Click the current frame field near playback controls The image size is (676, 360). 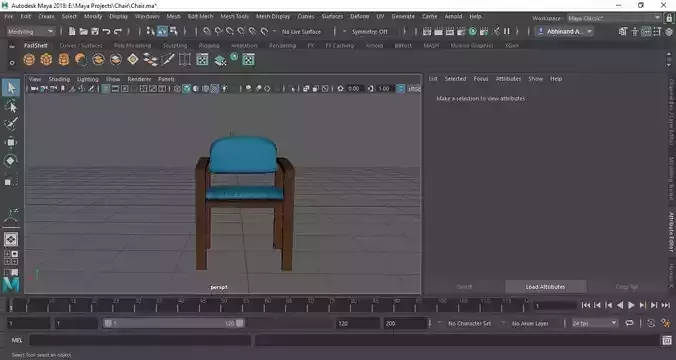[555, 305]
